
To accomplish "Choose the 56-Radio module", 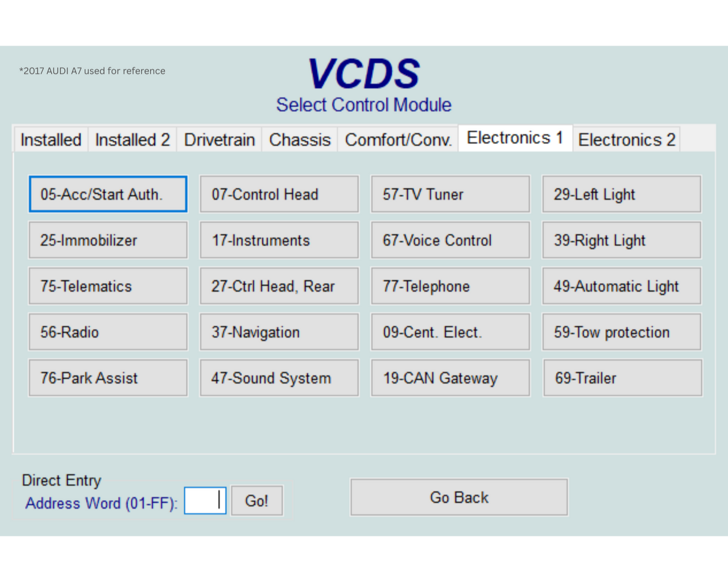I will coord(108,332).
